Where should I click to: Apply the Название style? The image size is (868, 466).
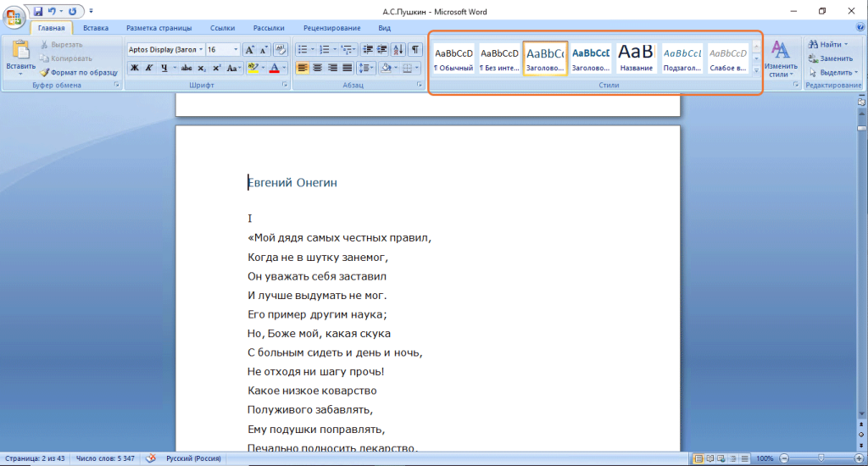point(636,58)
